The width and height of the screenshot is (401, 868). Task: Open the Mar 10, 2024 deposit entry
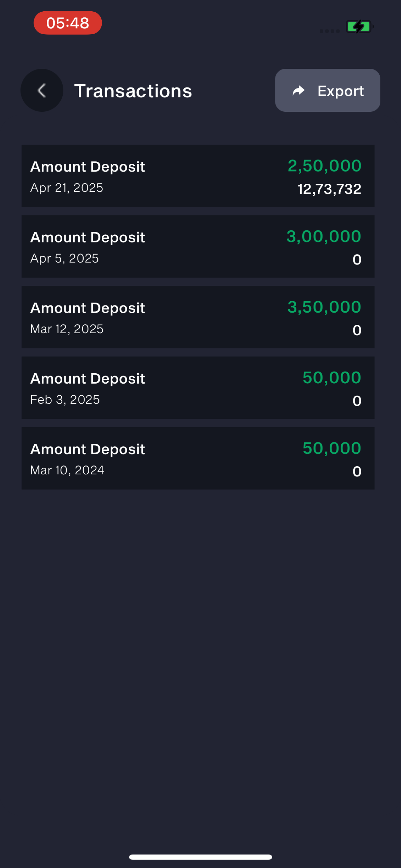point(198,458)
